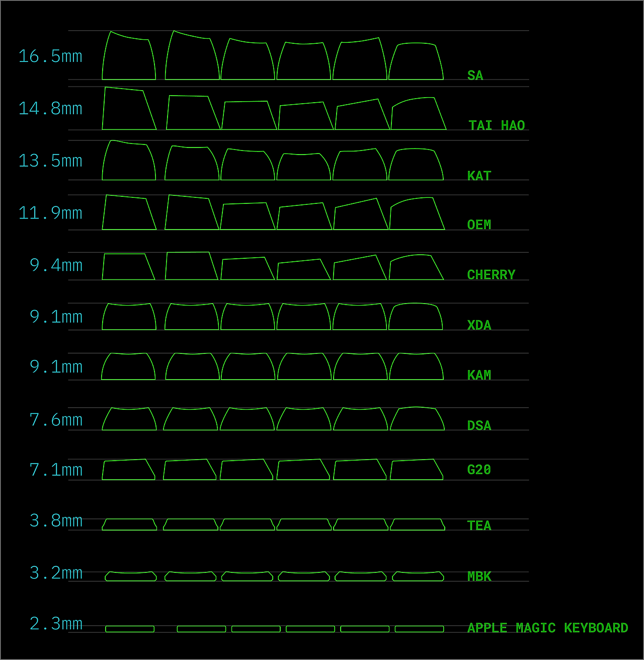The height and width of the screenshot is (660, 644).
Task: Click the 16.5mm height value
Action: point(50,56)
